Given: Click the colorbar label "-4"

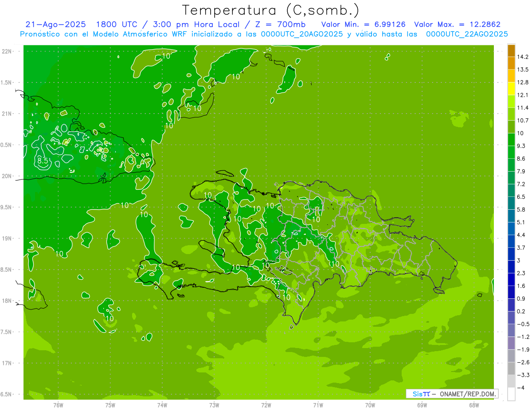Looking at the screenshot, I should pyautogui.click(x=521, y=388).
